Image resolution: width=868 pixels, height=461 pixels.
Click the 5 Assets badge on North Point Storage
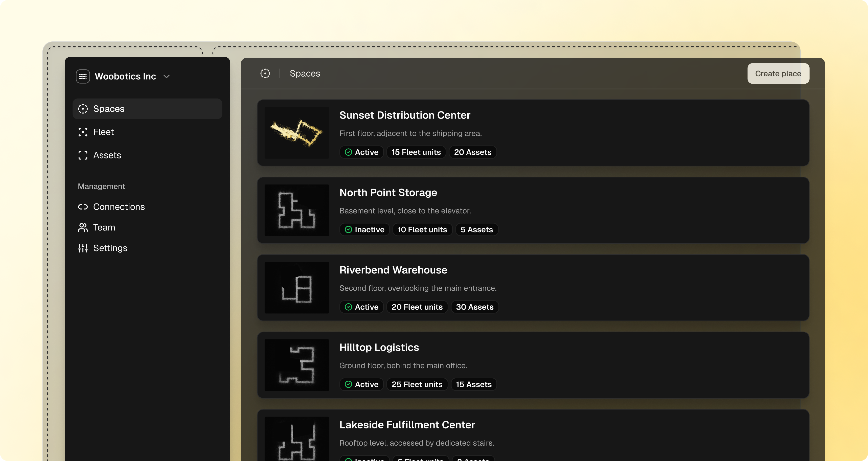[x=477, y=229]
